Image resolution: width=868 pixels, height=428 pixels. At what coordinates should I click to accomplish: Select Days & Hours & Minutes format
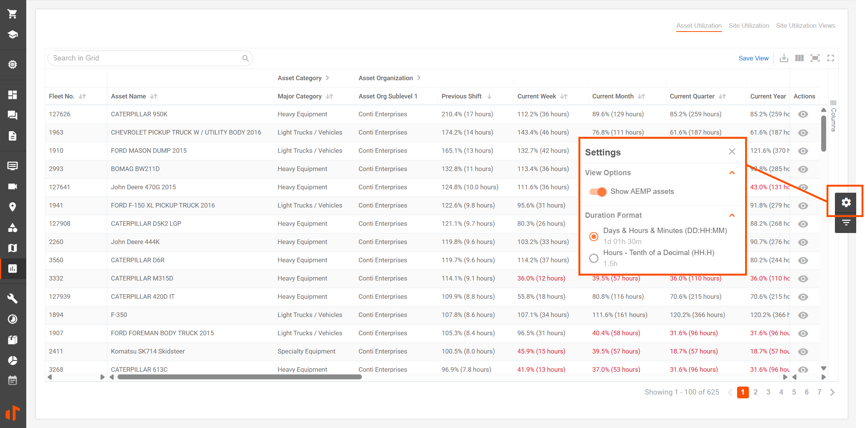pyautogui.click(x=594, y=236)
